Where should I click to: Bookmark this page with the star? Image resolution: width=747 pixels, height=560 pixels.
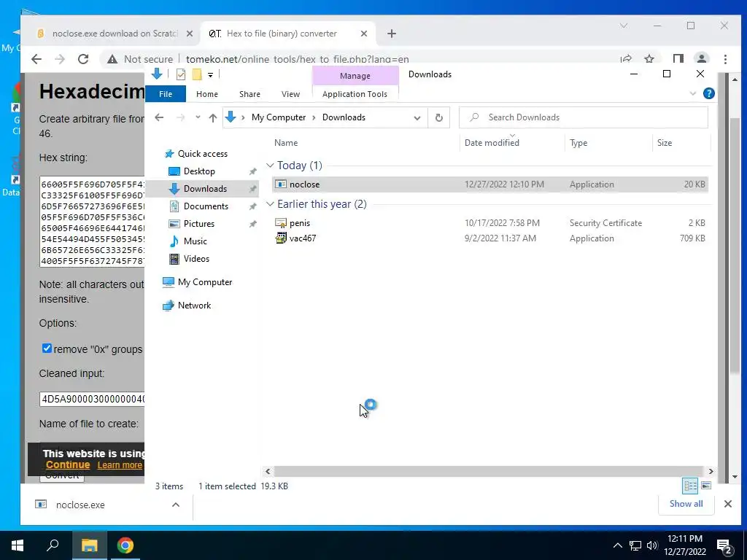[649, 59]
